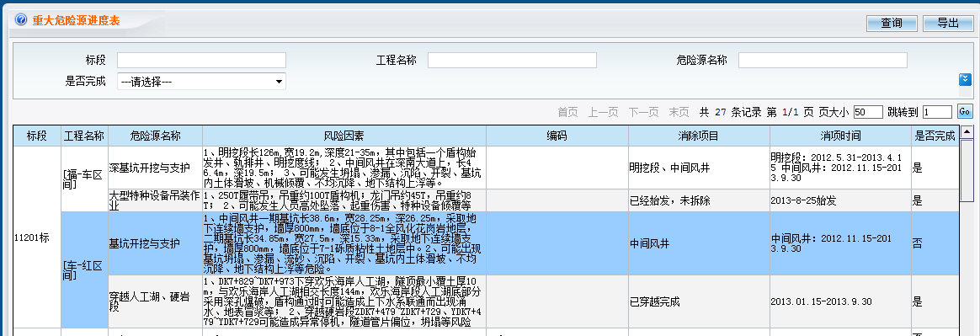Image resolution: width=980 pixels, height=336 pixels.
Task: Click the 中间风井 elimination item cell
Action: pos(699,243)
